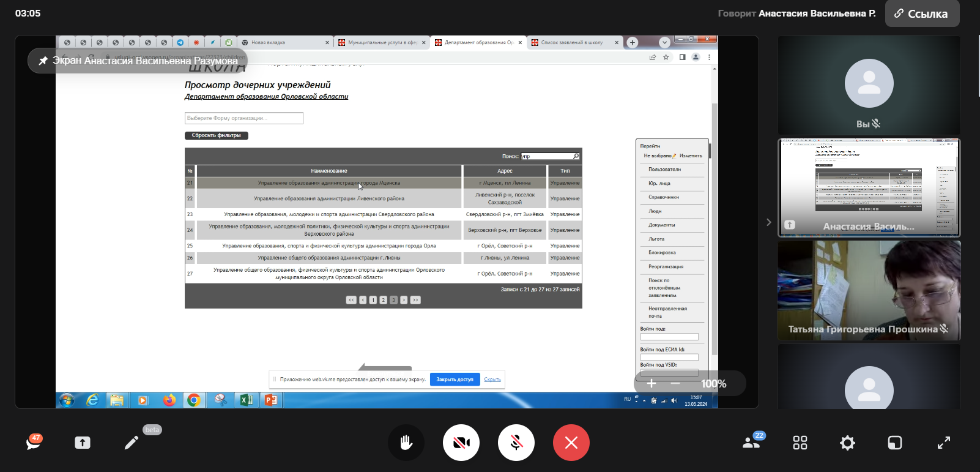The height and width of the screenshot is (472, 980).
Task: Start screen sharing from bottom toolbar
Action: coord(83,443)
